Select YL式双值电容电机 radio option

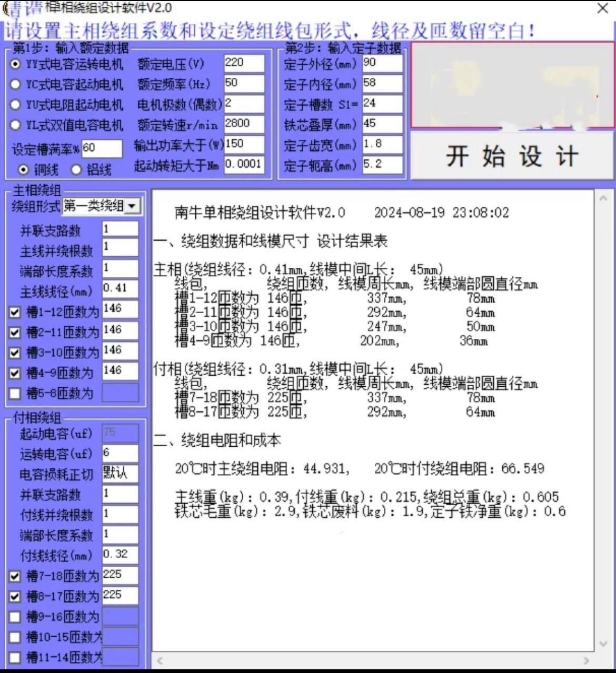[x=15, y=125]
